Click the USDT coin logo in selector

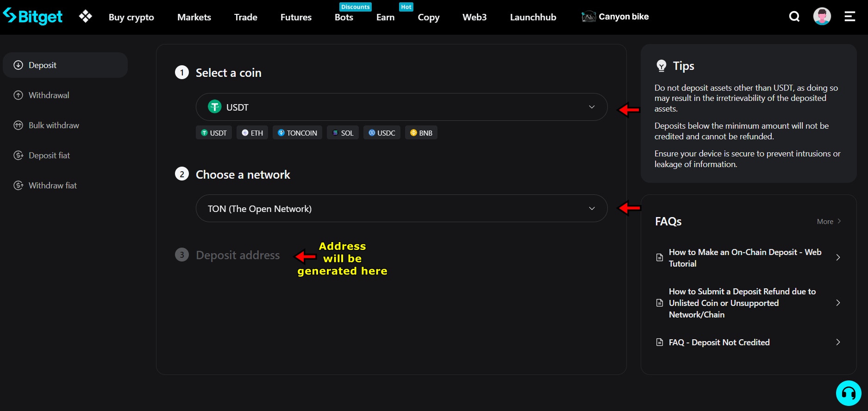pyautogui.click(x=214, y=107)
